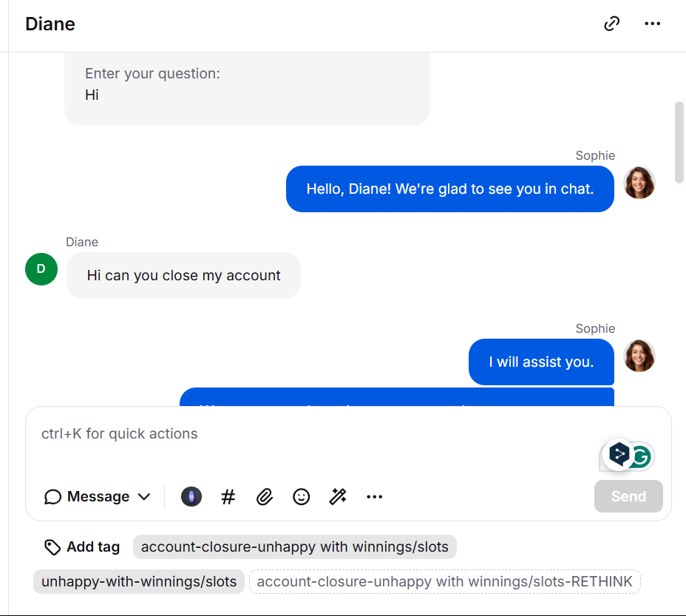
Task: Apply suggested tag ending in RETHINK
Action: (x=444, y=581)
